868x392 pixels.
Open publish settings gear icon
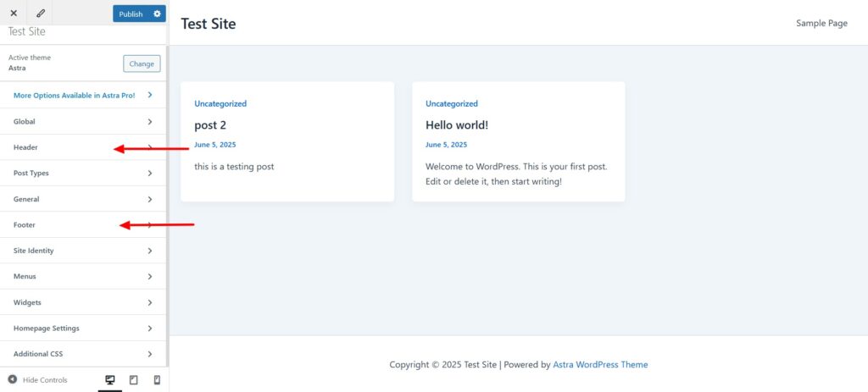(x=157, y=14)
